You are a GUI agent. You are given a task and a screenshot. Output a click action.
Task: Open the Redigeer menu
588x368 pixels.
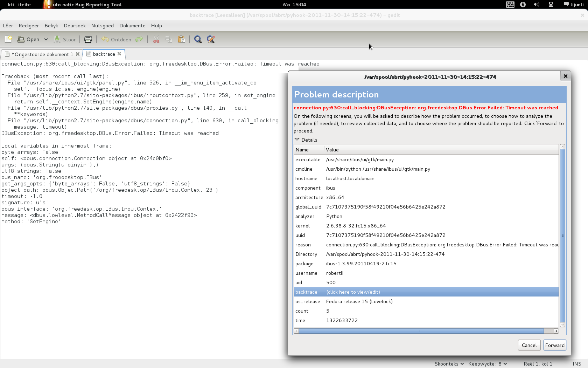pyautogui.click(x=29, y=26)
